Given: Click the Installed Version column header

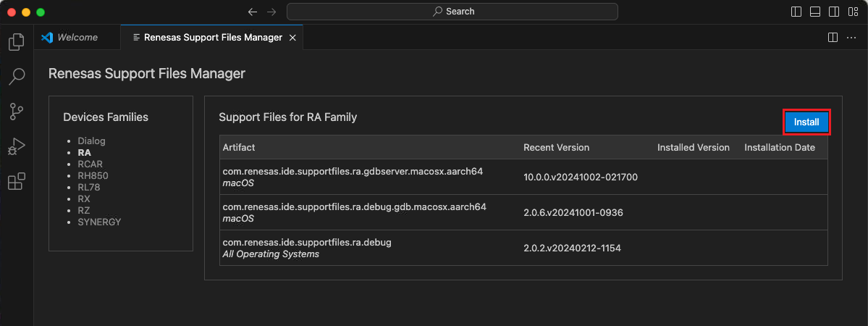Looking at the screenshot, I should coord(693,148).
